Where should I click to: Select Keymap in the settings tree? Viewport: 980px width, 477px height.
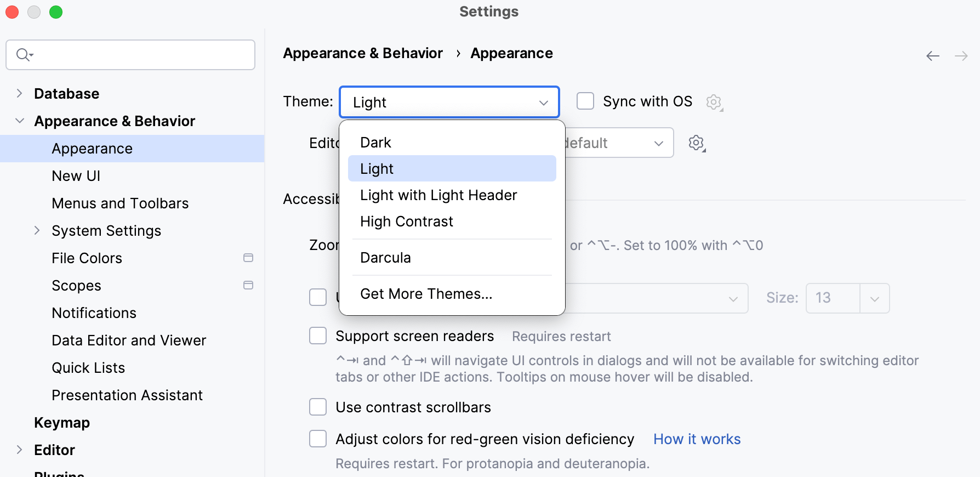pyautogui.click(x=62, y=422)
